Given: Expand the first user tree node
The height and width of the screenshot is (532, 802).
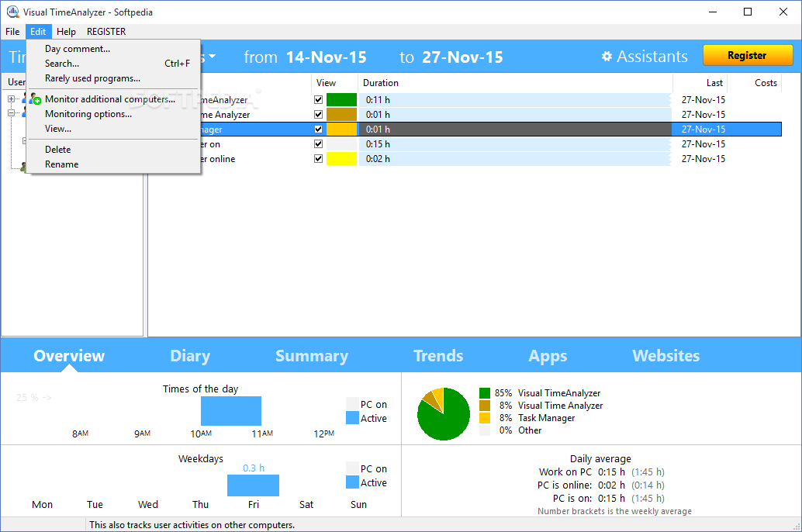Looking at the screenshot, I should coord(12,98).
